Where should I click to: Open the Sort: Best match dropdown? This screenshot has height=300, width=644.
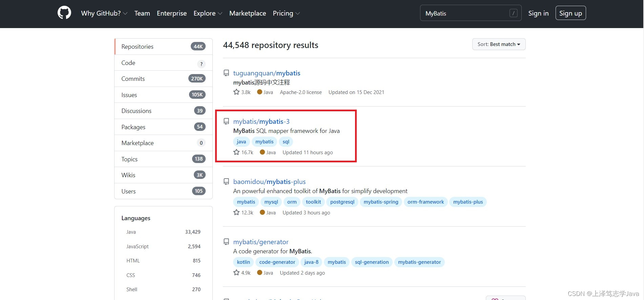(x=499, y=44)
